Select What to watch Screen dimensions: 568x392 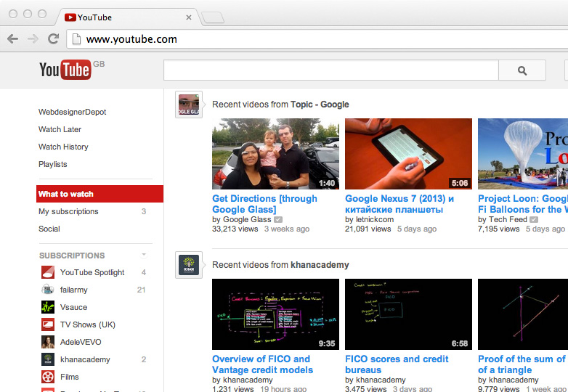click(x=100, y=194)
